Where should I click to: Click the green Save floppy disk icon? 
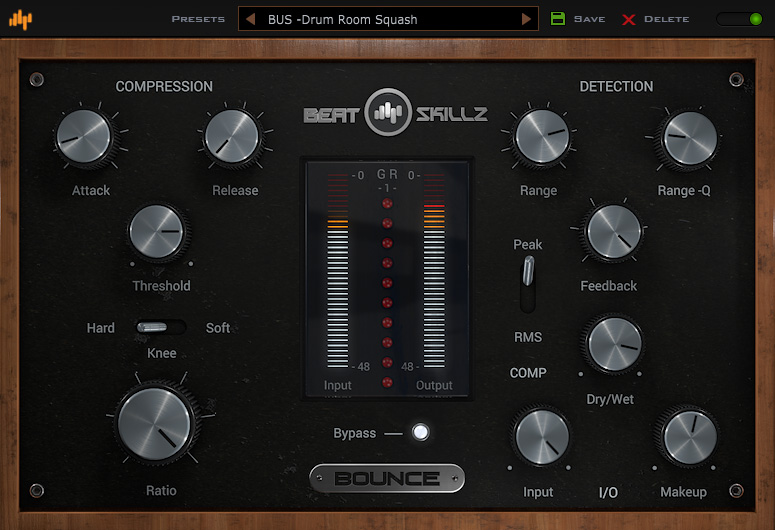tap(558, 19)
